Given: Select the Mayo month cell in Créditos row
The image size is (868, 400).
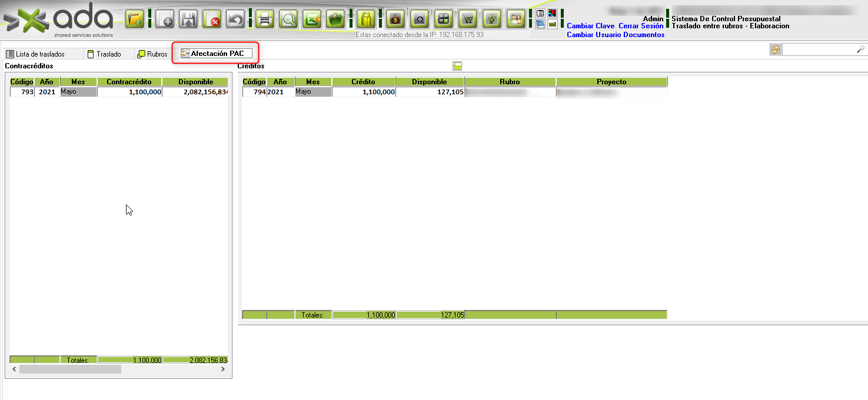Looking at the screenshot, I should pos(313,92).
